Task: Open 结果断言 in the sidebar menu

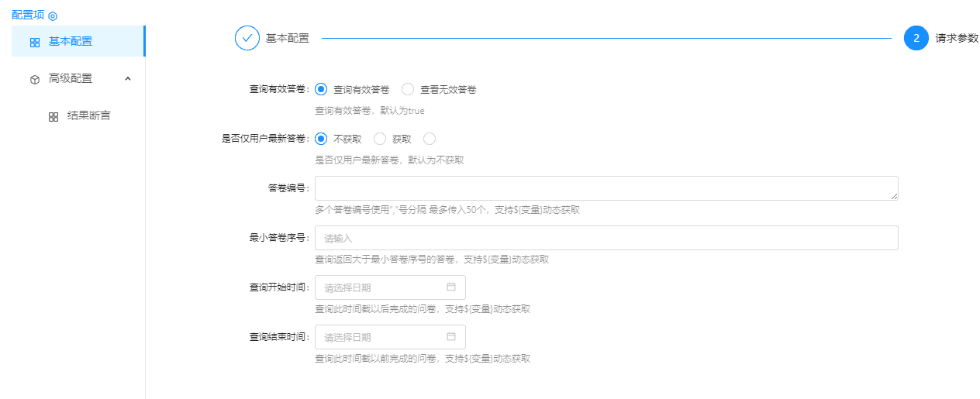Action: 88,116
